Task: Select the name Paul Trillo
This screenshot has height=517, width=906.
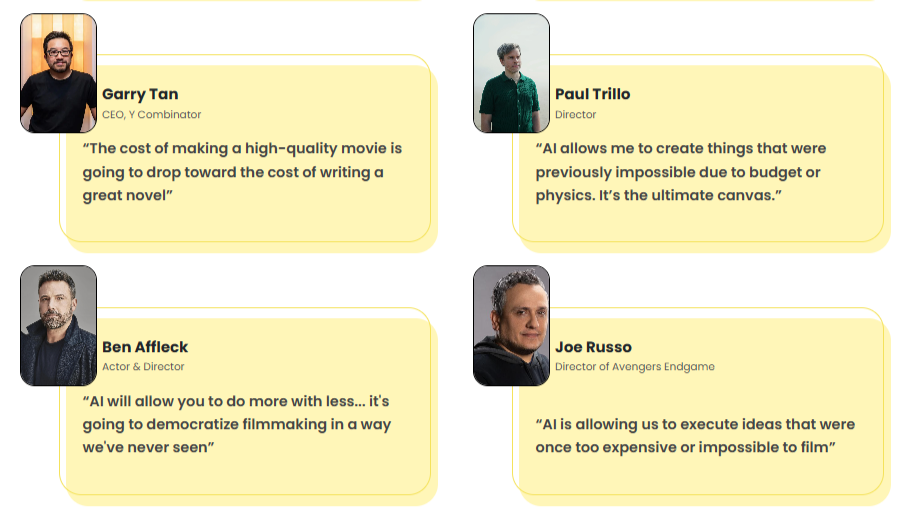Action: [x=592, y=94]
